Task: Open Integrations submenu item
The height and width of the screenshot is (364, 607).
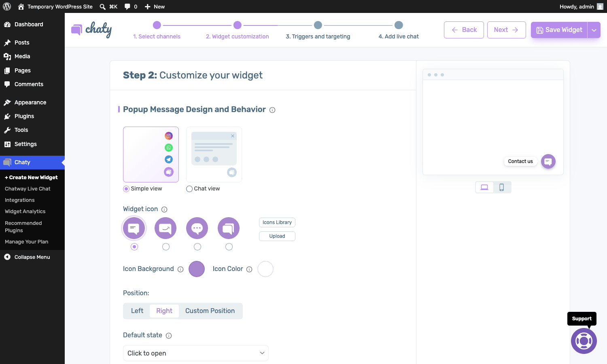Action: 20,200
